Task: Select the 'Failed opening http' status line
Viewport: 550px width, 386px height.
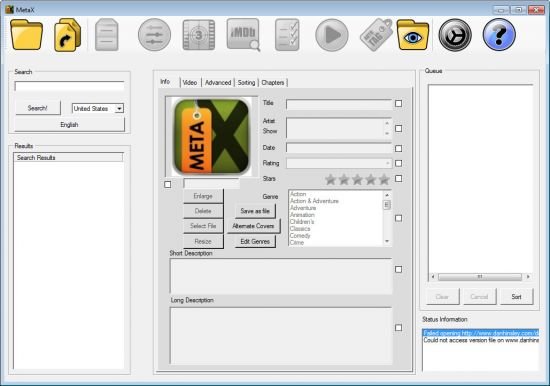Action: tap(481, 333)
